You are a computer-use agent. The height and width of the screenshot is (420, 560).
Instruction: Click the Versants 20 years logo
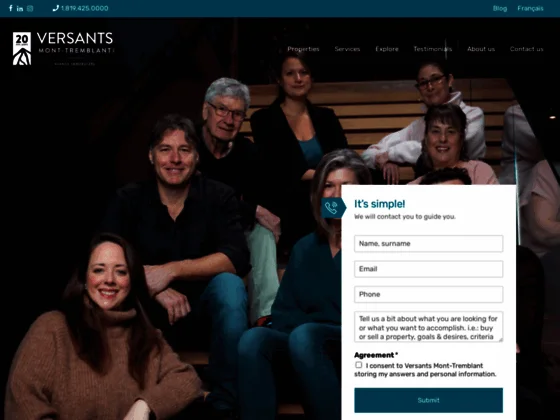[x=63, y=49]
